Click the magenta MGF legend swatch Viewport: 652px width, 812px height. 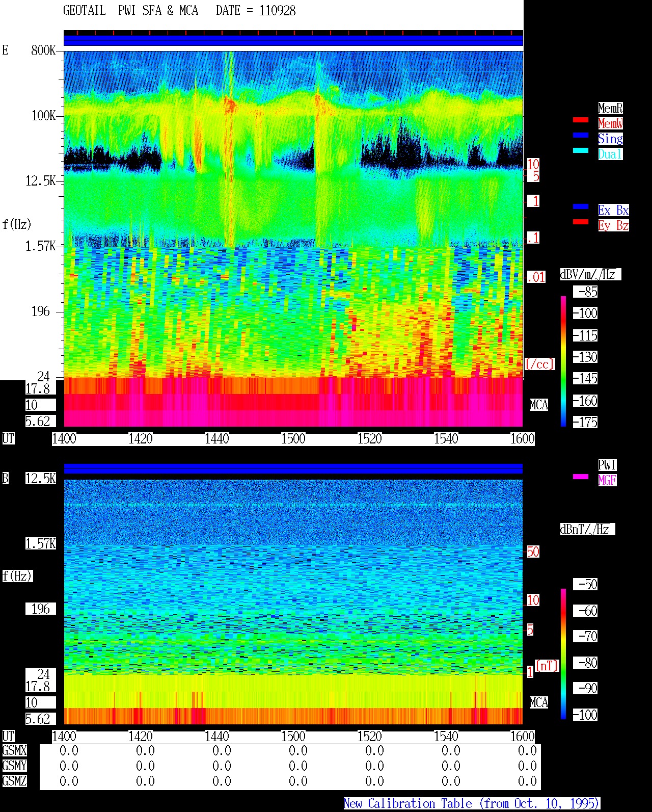pos(581,477)
